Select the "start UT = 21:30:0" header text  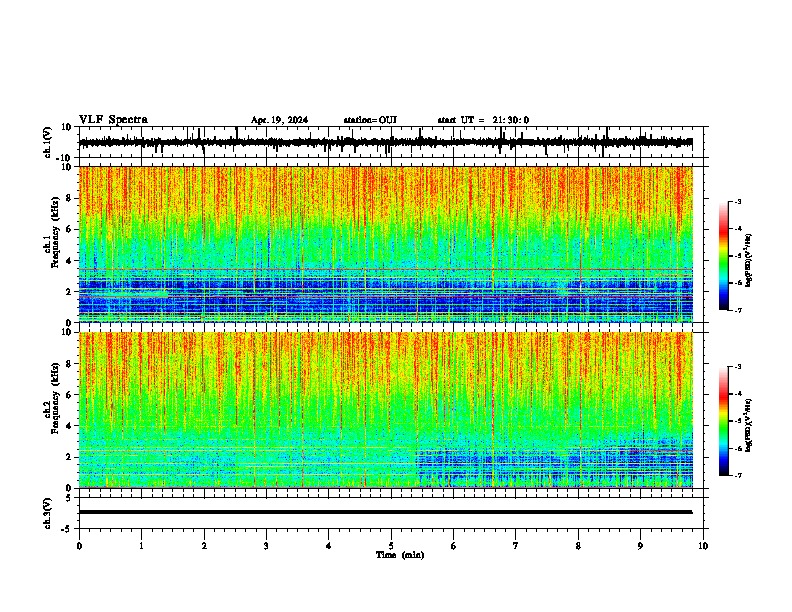[483, 120]
